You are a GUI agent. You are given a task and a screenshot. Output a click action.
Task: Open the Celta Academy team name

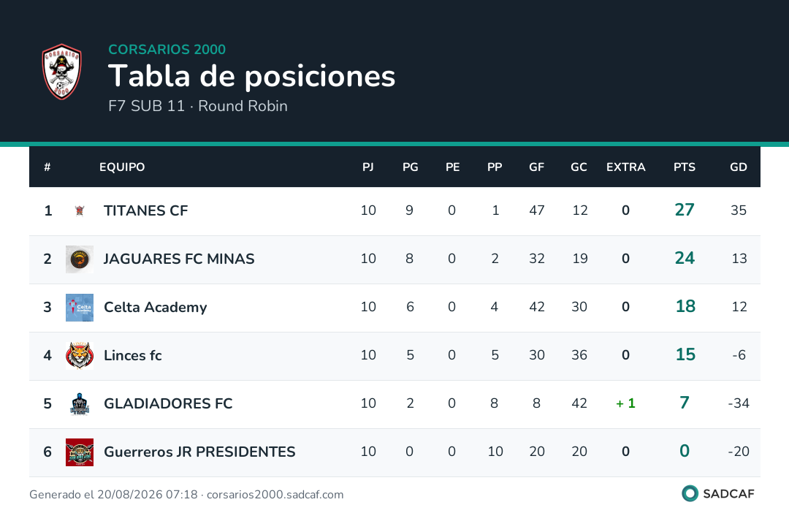pos(155,307)
